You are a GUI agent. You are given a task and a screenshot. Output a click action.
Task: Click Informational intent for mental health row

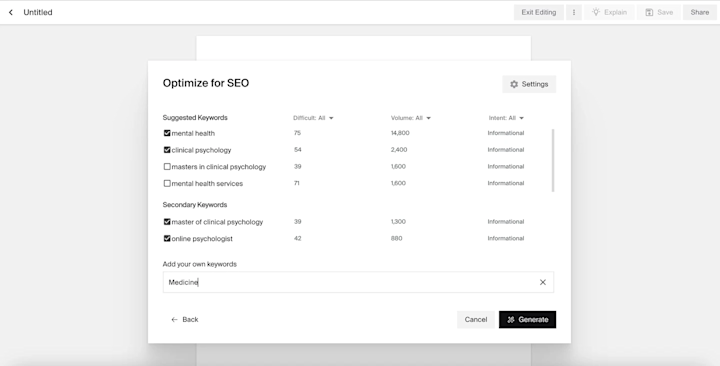[x=506, y=133]
